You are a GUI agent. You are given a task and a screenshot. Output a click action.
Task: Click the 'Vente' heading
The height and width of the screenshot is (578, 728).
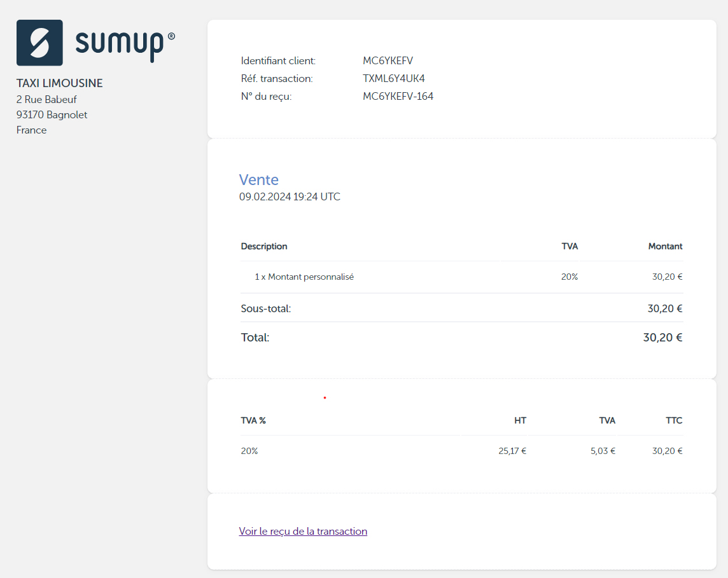(x=258, y=179)
